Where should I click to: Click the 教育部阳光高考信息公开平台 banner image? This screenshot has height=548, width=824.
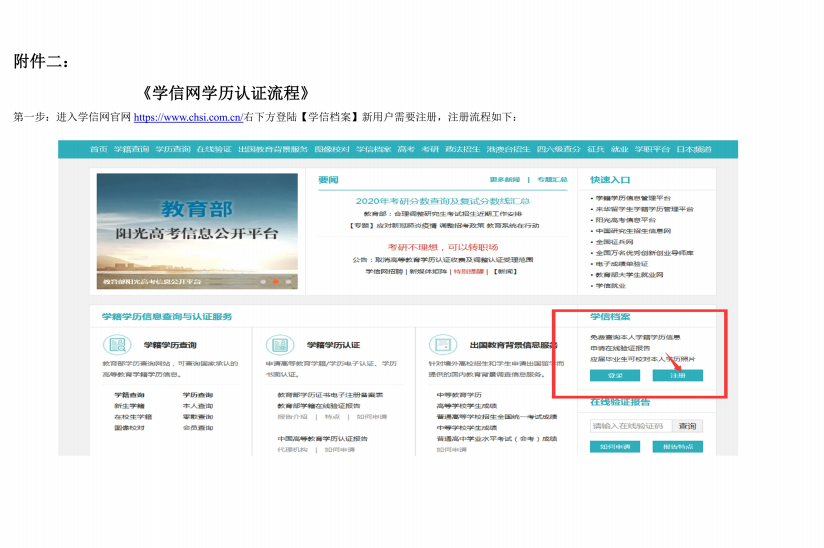(x=197, y=231)
